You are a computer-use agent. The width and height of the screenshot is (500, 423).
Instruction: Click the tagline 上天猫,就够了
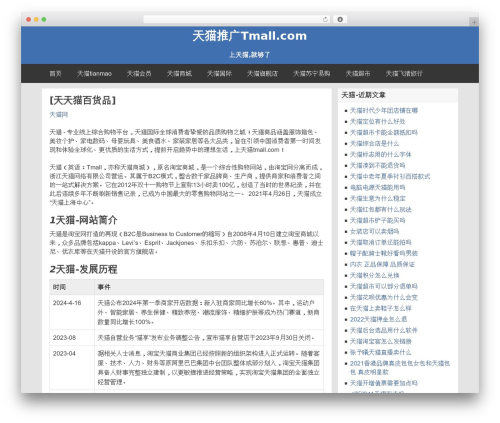click(250, 55)
